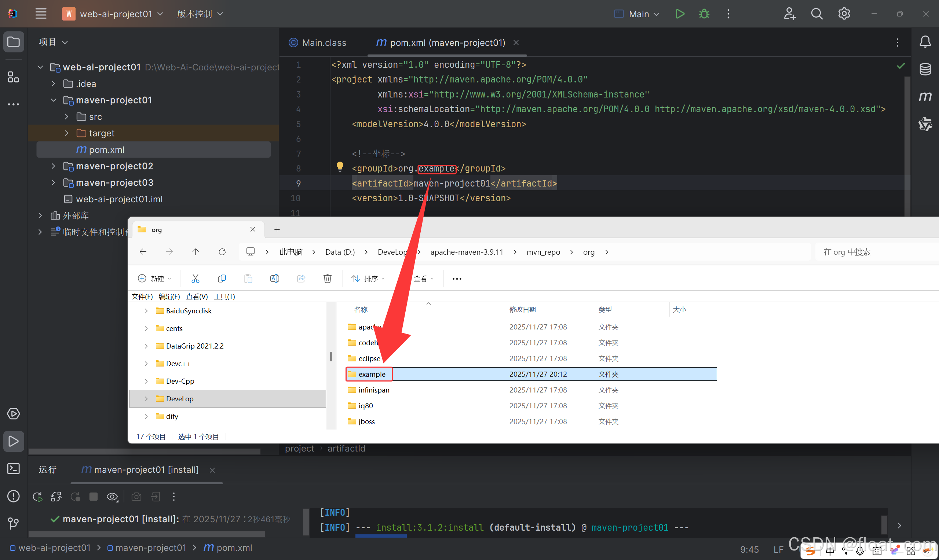Toggle the eye icon in Run toolbar
This screenshot has height=560, width=939.
coord(112,497)
